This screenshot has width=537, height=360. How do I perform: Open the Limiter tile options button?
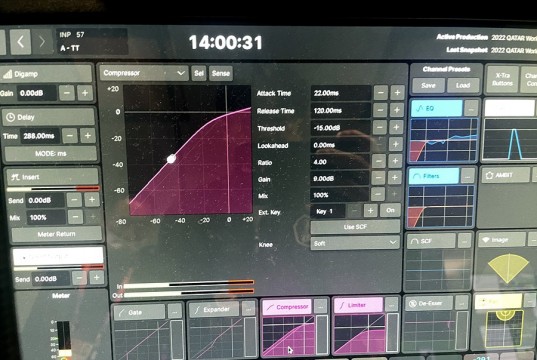click(391, 304)
